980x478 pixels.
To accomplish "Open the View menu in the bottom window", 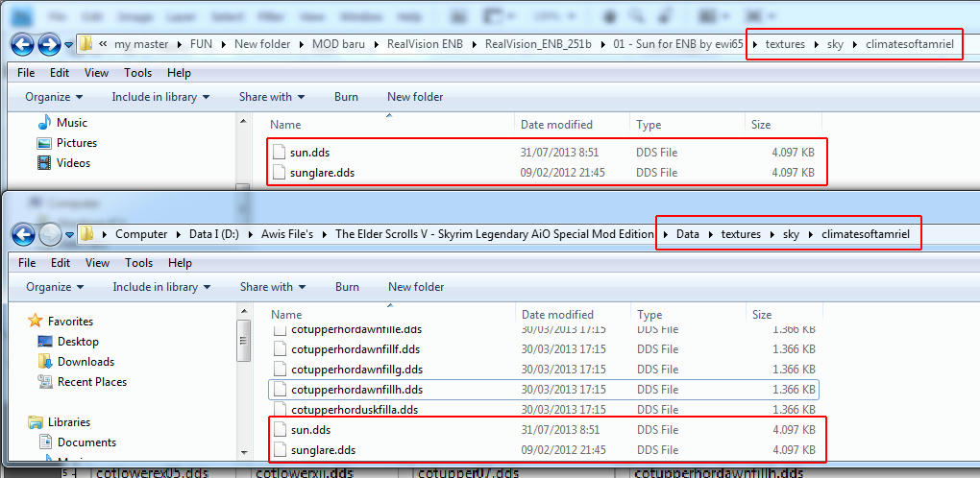I will pos(97,263).
